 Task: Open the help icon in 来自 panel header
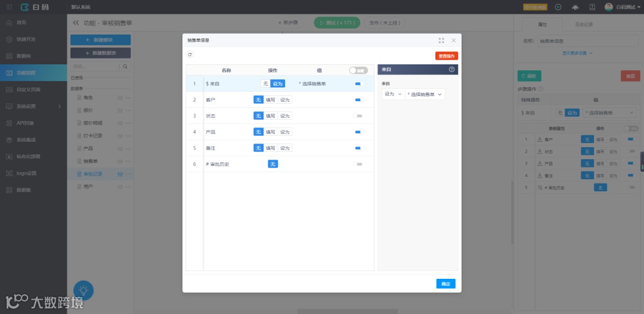[452, 70]
